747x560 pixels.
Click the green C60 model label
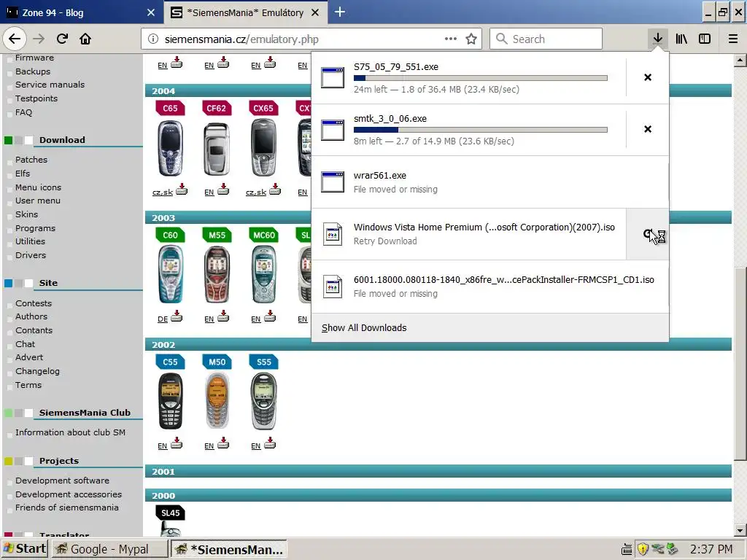tap(170, 235)
